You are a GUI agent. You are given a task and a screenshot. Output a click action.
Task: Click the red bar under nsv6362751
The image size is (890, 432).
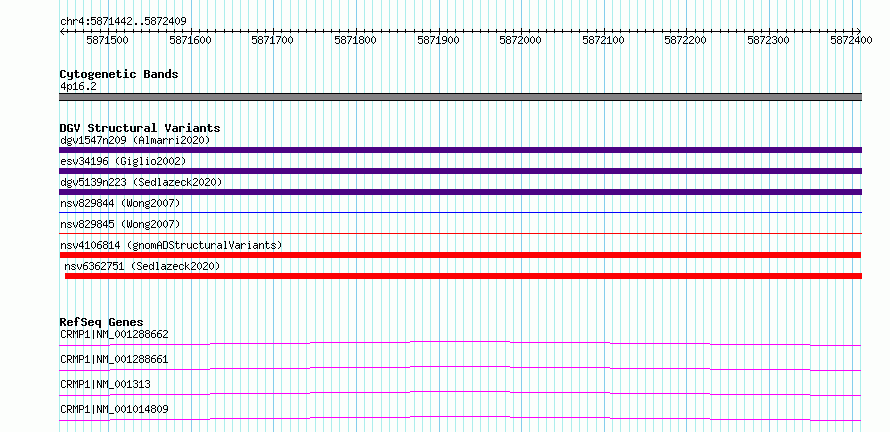point(463,276)
